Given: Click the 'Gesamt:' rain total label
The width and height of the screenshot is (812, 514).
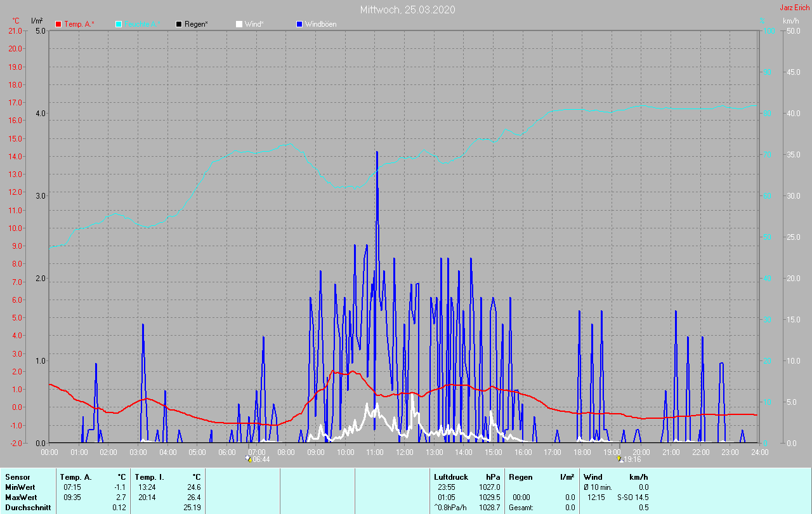Looking at the screenshot, I should click(x=521, y=508).
